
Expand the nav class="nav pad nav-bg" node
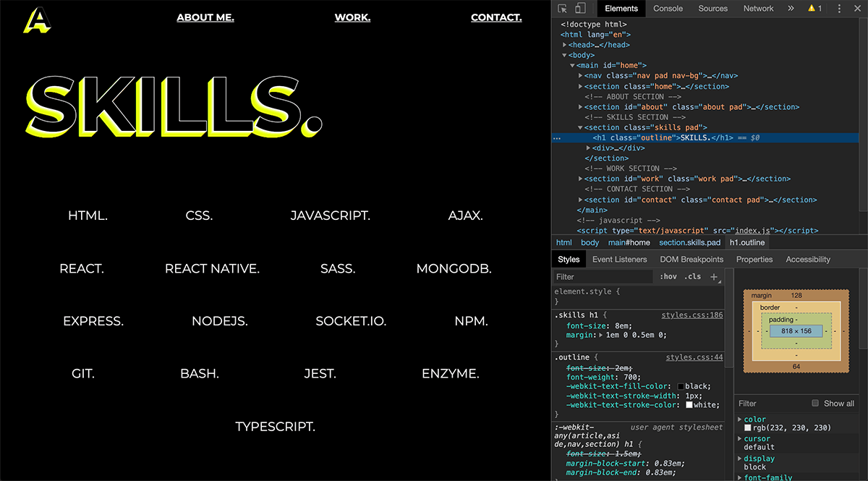(581, 75)
